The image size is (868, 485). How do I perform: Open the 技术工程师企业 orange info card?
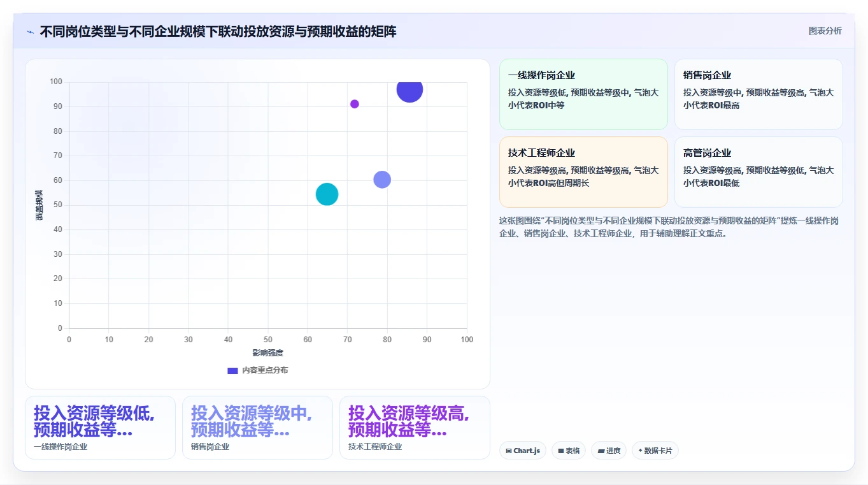click(583, 172)
